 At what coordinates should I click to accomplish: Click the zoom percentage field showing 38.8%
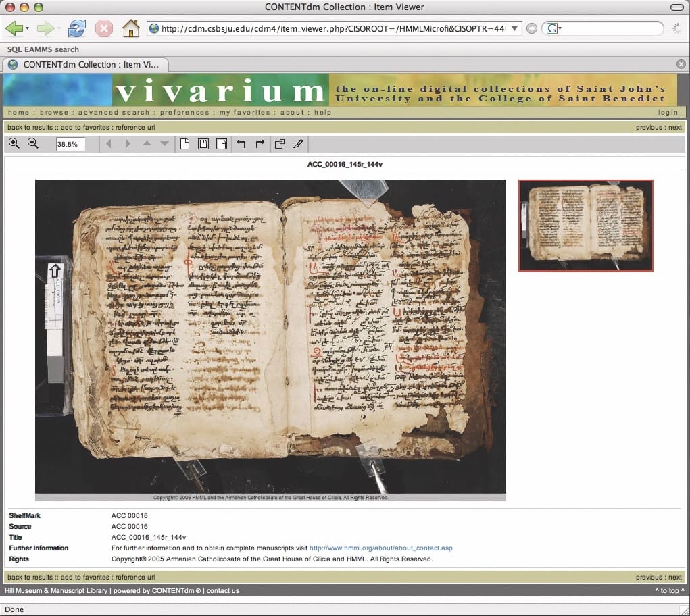70,144
